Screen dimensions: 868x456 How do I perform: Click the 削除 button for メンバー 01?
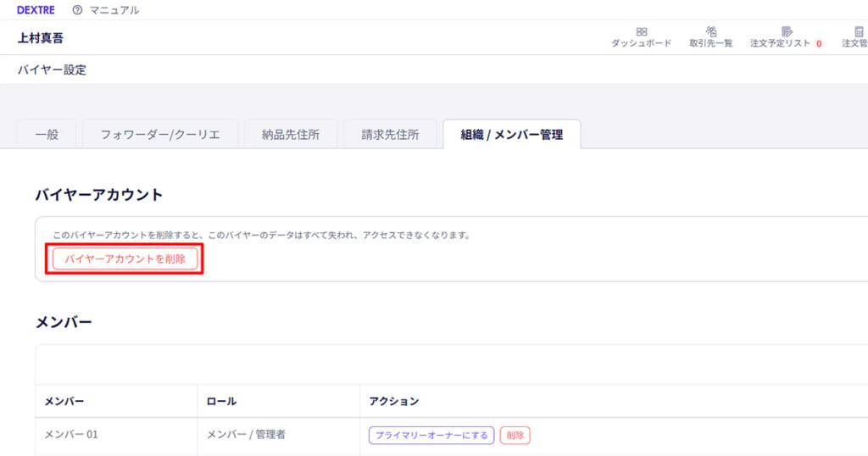pos(515,436)
